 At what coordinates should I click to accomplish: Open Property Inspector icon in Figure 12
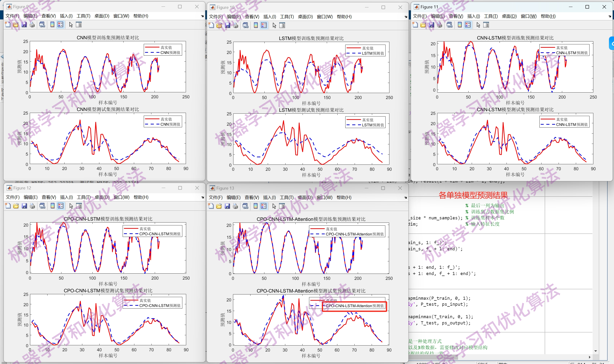pyautogui.click(x=79, y=206)
